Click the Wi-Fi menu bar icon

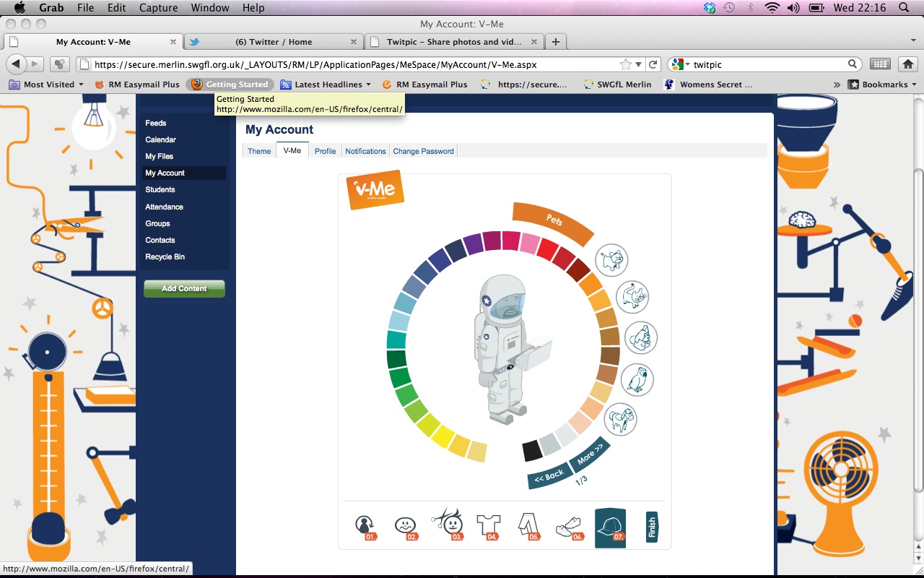(772, 8)
